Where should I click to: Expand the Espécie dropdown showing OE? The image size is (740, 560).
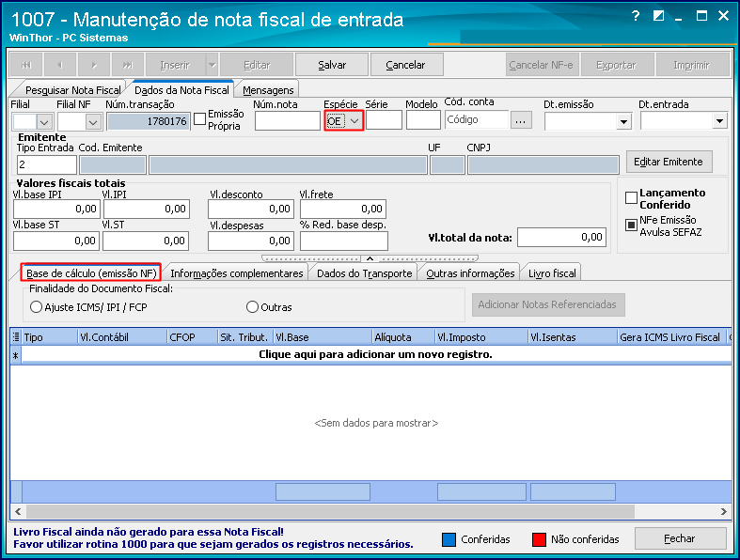tap(354, 121)
